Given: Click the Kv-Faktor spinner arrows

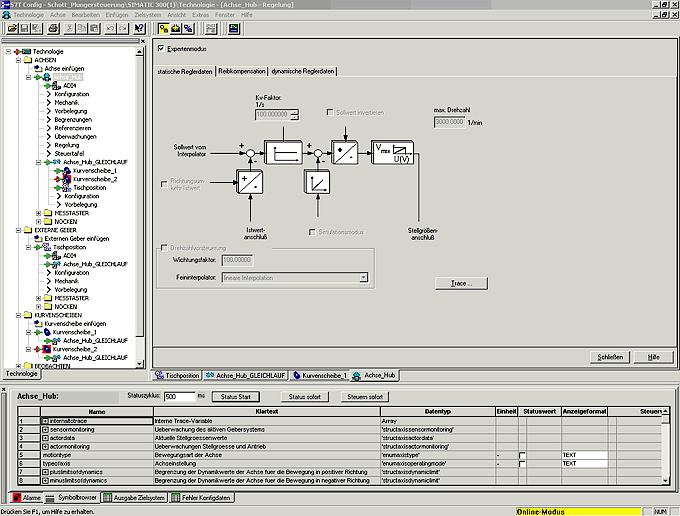Looking at the screenshot, I should [294, 115].
